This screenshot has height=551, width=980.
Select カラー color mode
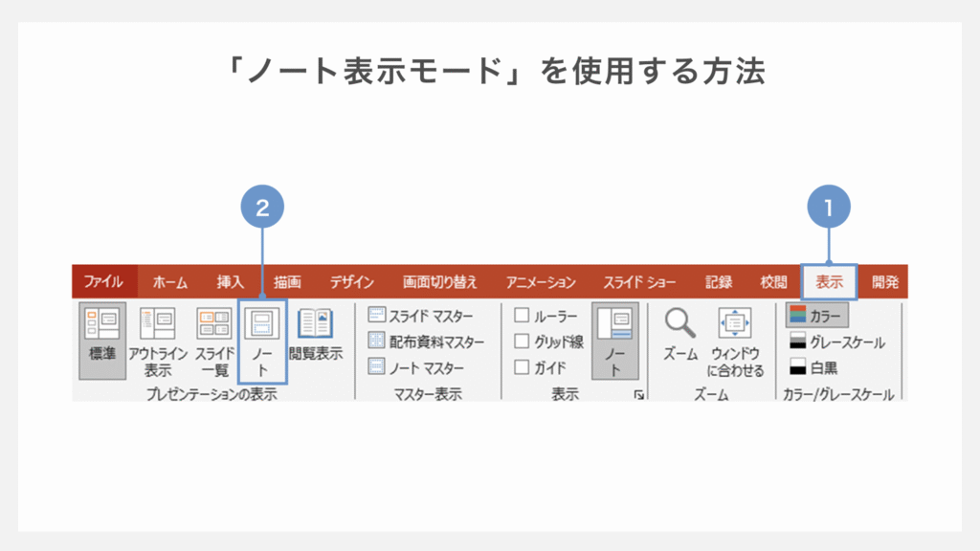(x=817, y=316)
